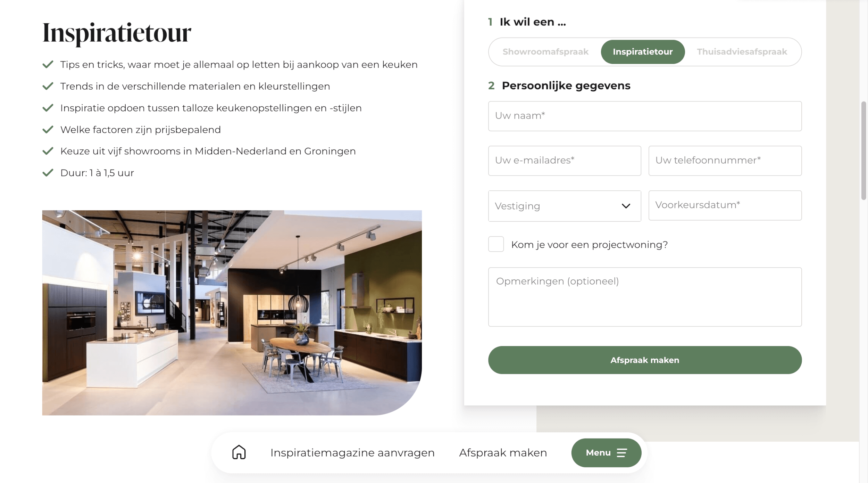Open the Menu navigation panel

(606, 452)
